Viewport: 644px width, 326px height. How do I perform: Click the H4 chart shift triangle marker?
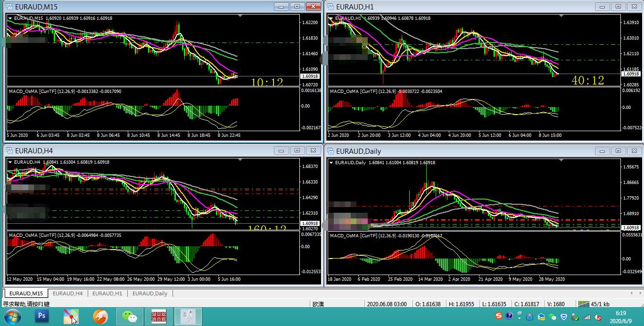coord(241,160)
